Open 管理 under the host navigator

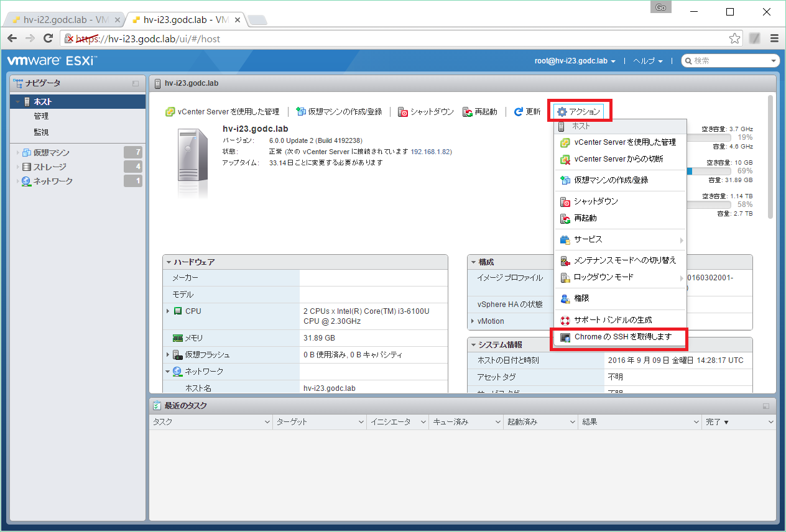41,116
